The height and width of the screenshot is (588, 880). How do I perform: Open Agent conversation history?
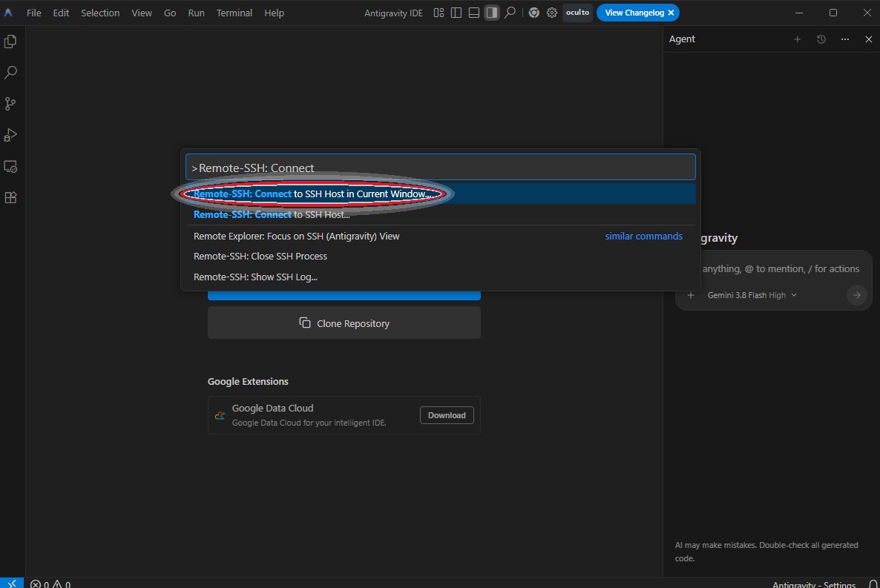pyautogui.click(x=821, y=39)
